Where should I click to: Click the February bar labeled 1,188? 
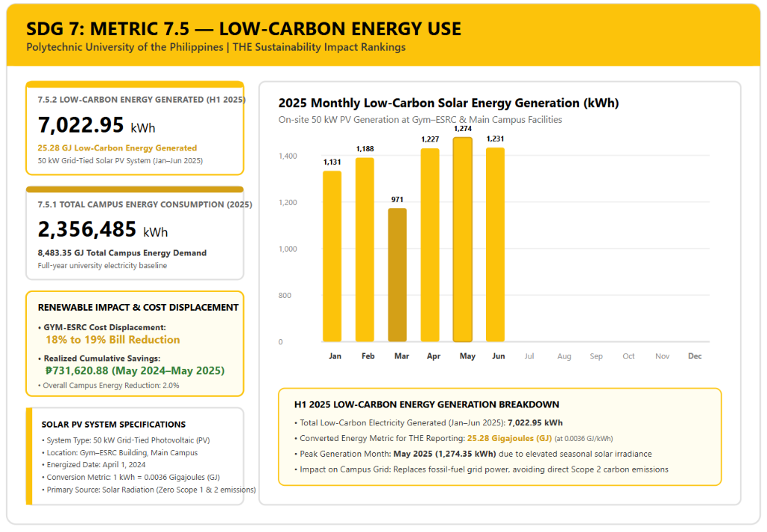365,250
